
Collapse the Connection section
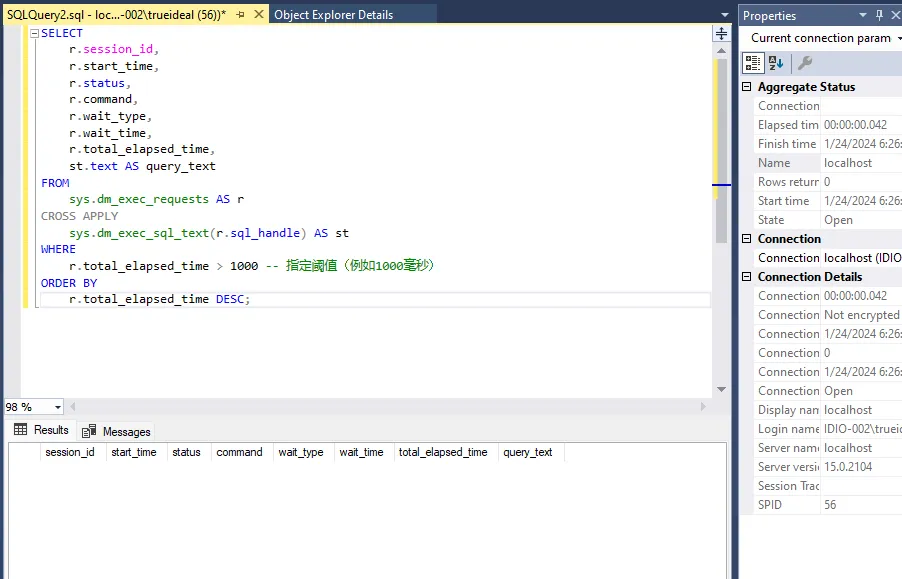coord(747,239)
